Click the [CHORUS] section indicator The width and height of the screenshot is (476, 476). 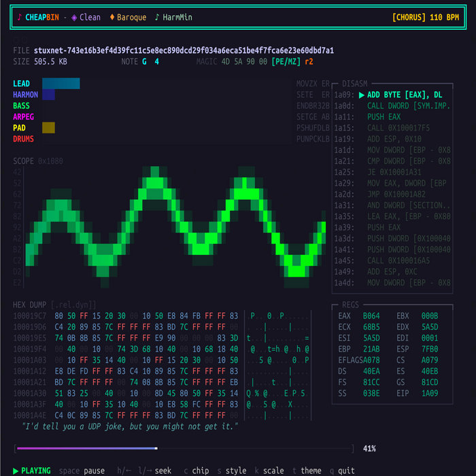409,17
